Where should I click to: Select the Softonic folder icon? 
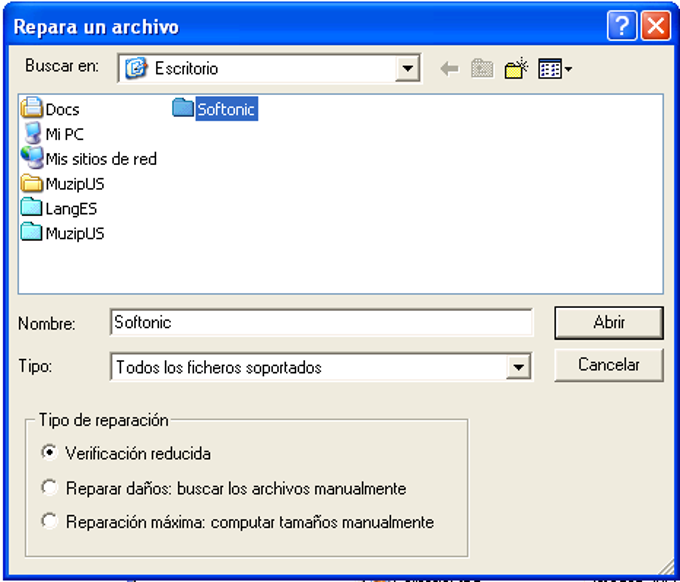(183, 108)
